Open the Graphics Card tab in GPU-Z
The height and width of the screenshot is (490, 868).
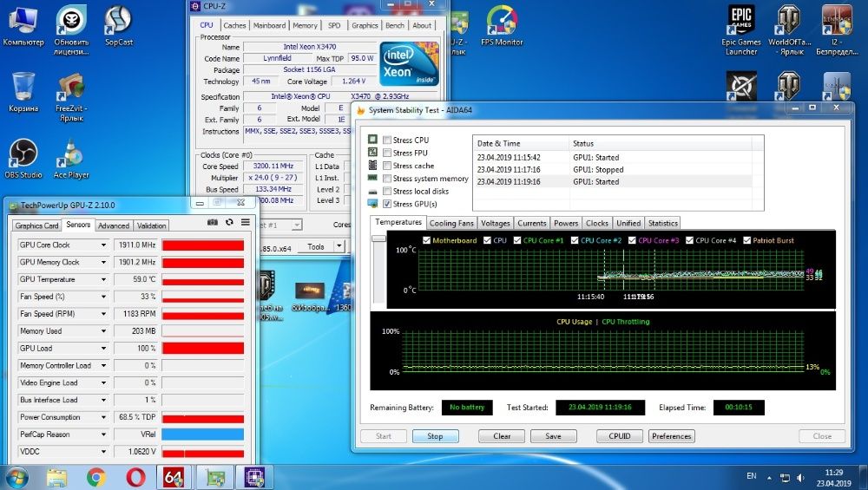point(36,225)
